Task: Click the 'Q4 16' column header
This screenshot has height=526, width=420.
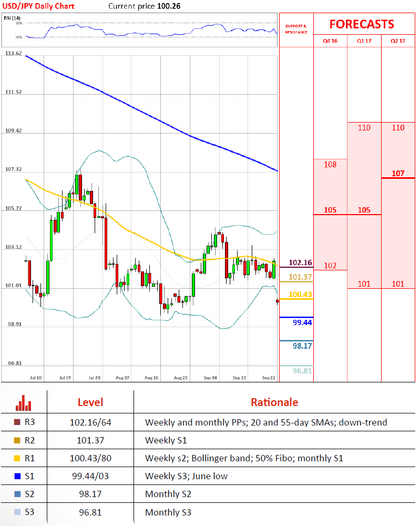Action: [330, 41]
